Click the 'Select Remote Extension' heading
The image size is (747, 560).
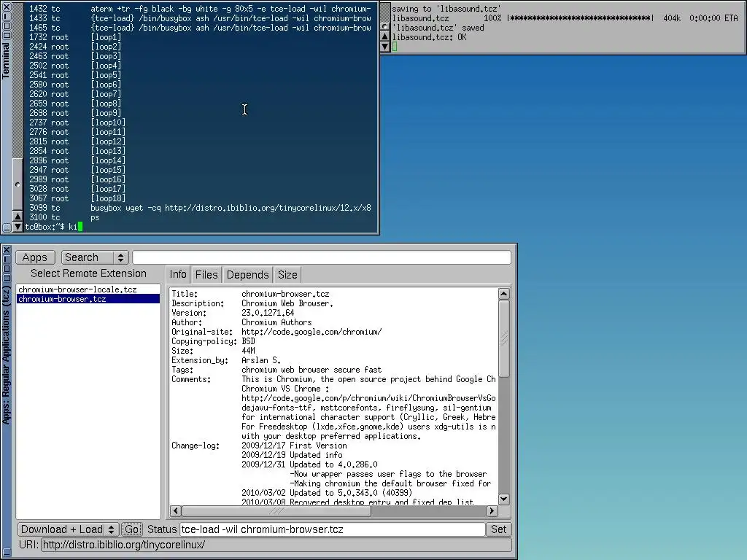tap(88, 273)
